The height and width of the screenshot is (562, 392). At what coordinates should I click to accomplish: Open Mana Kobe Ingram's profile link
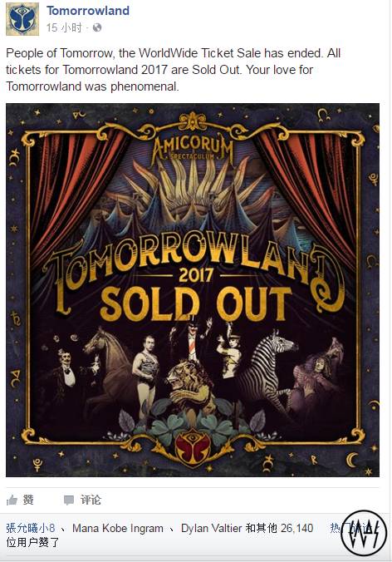click(117, 528)
